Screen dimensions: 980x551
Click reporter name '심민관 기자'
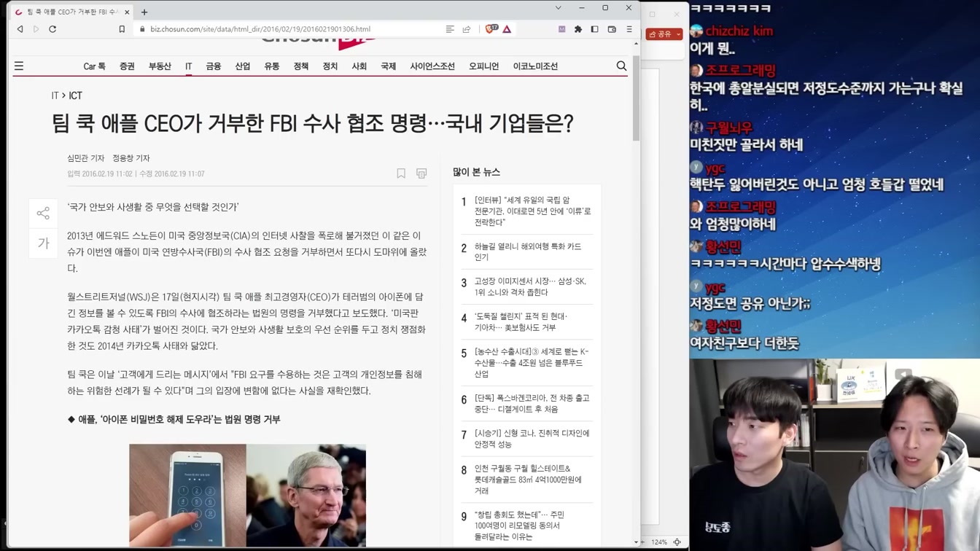(85, 158)
